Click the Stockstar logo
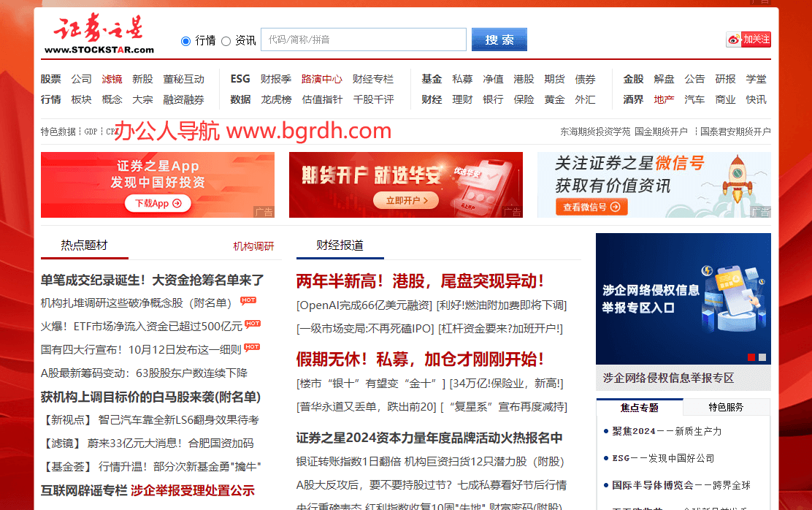This screenshot has width=812, height=510. pos(99,35)
